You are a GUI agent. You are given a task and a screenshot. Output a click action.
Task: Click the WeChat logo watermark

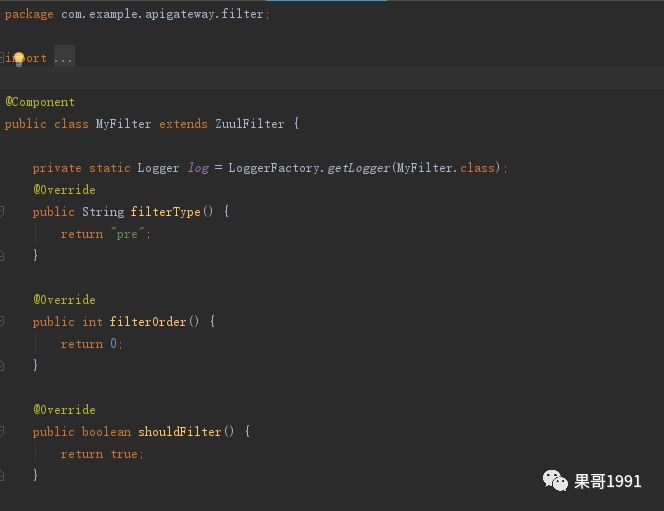tap(555, 481)
